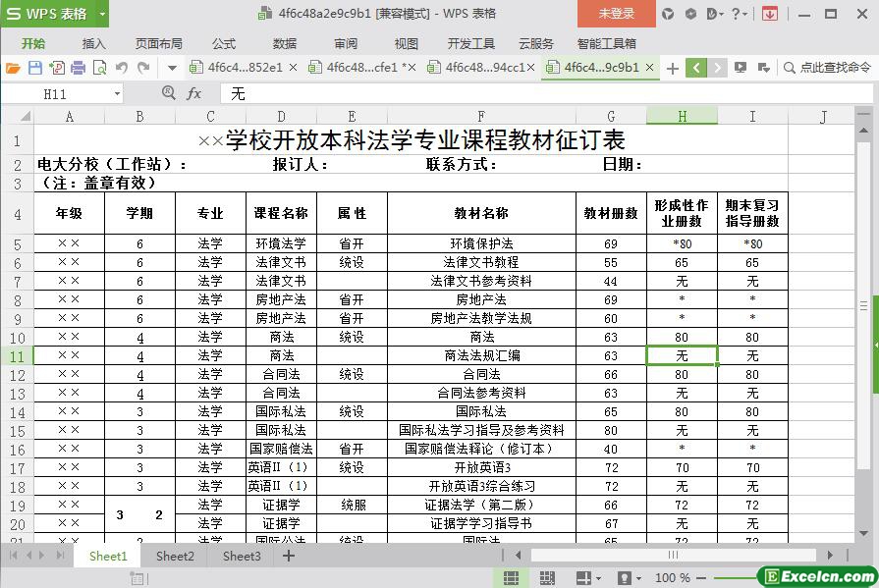Click the redo arrow icon
The height and width of the screenshot is (588, 879).
(x=143, y=69)
